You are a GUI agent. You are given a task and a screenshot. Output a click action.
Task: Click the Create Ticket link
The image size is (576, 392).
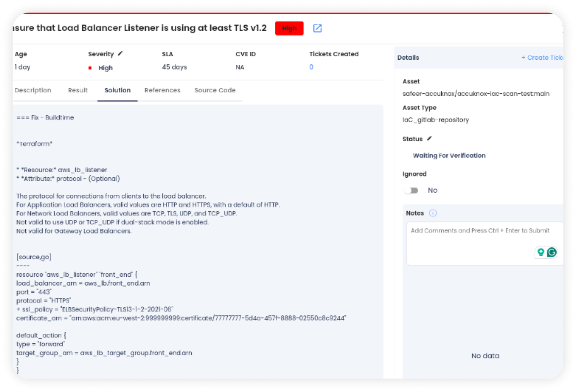[x=542, y=58]
